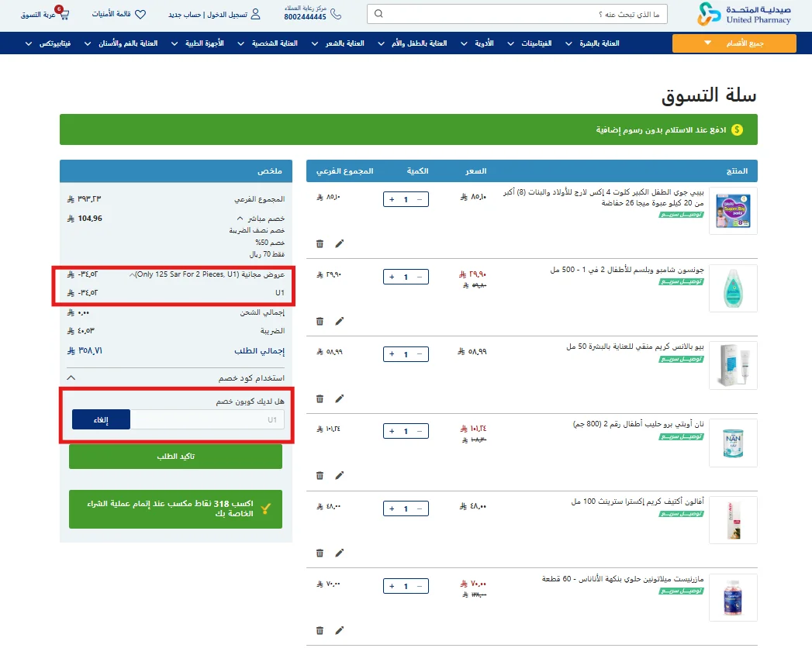
Task: Increase quantity of NAN Optipro milk
Action: (392, 431)
